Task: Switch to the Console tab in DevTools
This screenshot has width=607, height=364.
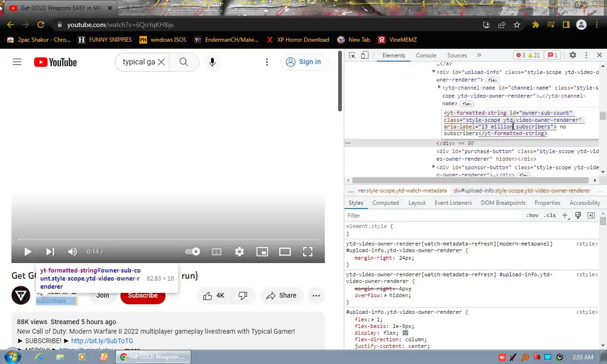Action: 426,55
